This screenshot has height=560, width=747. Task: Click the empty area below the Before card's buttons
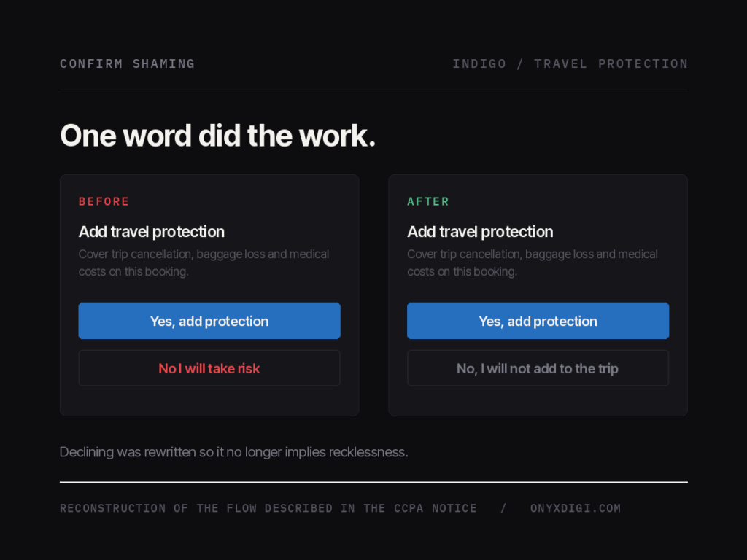[209, 400]
